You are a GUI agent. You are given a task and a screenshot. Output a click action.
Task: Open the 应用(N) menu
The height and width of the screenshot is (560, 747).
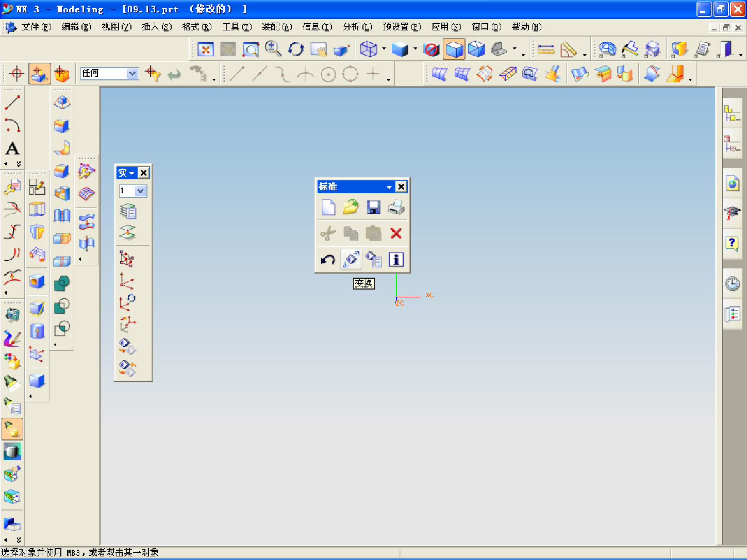(x=446, y=27)
